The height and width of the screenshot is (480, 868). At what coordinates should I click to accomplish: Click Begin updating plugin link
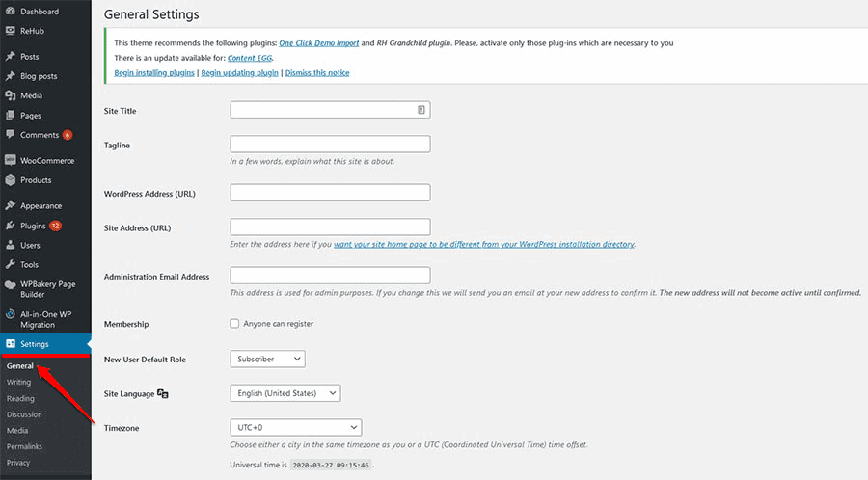pyautogui.click(x=240, y=73)
